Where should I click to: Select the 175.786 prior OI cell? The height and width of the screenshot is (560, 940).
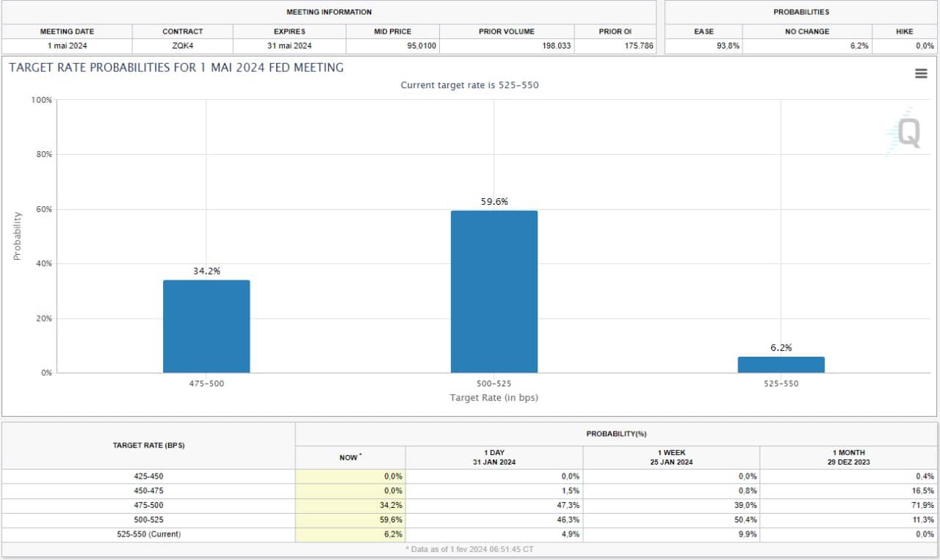tap(615, 46)
